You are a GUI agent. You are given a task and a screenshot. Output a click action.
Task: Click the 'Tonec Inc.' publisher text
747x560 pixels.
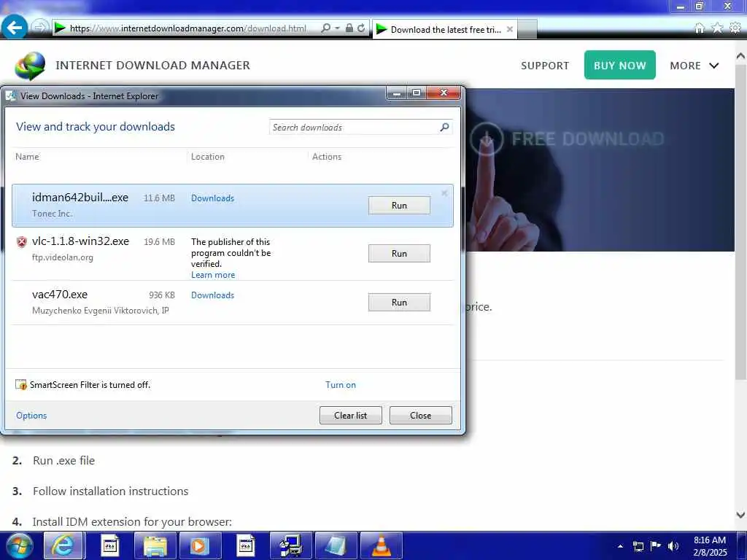pyautogui.click(x=53, y=214)
